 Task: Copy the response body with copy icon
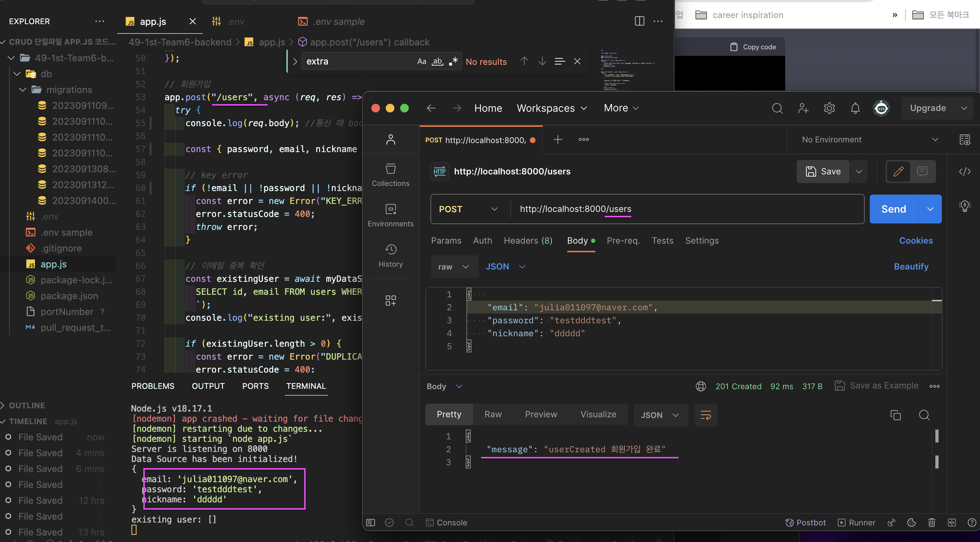(x=896, y=415)
